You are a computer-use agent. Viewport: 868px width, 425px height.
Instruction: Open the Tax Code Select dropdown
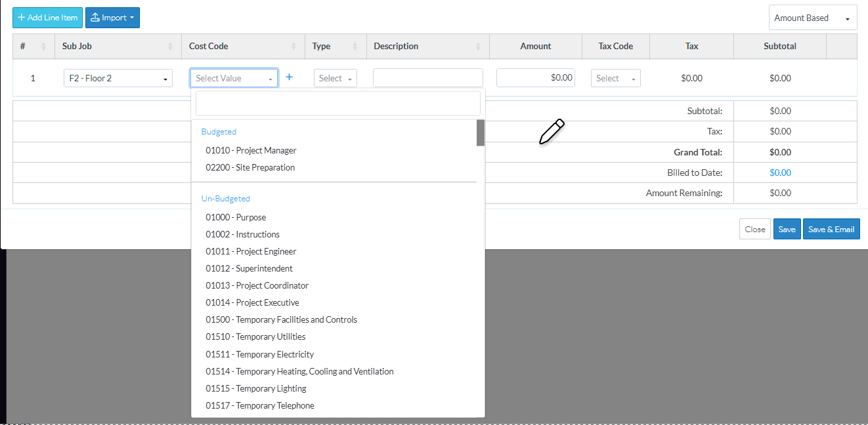pyautogui.click(x=615, y=78)
